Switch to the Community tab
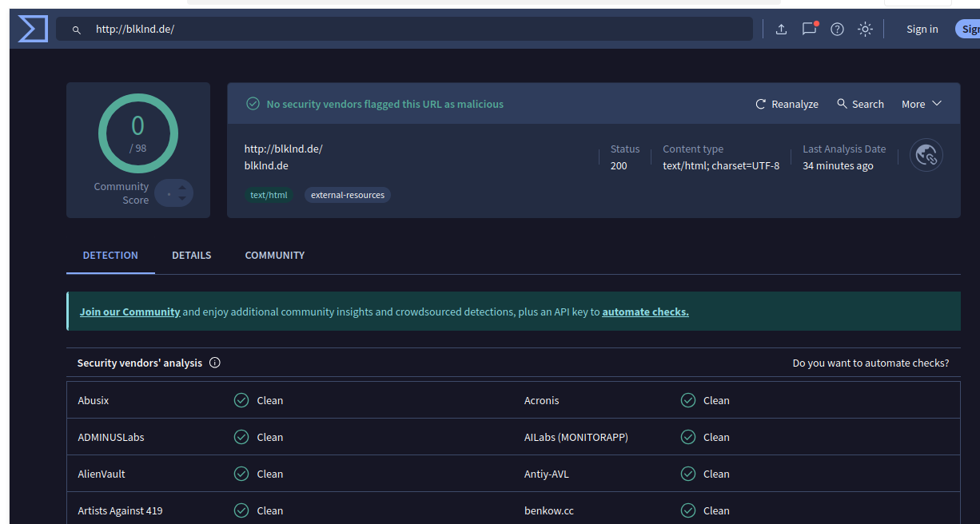The height and width of the screenshot is (524, 980). (x=274, y=256)
